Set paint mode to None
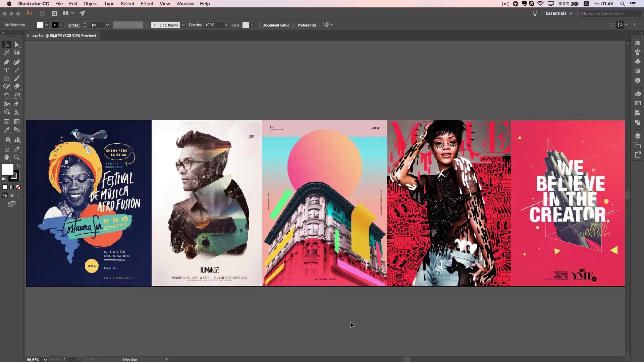The width and height of the screenshot is (644, 362). point(18,187)
